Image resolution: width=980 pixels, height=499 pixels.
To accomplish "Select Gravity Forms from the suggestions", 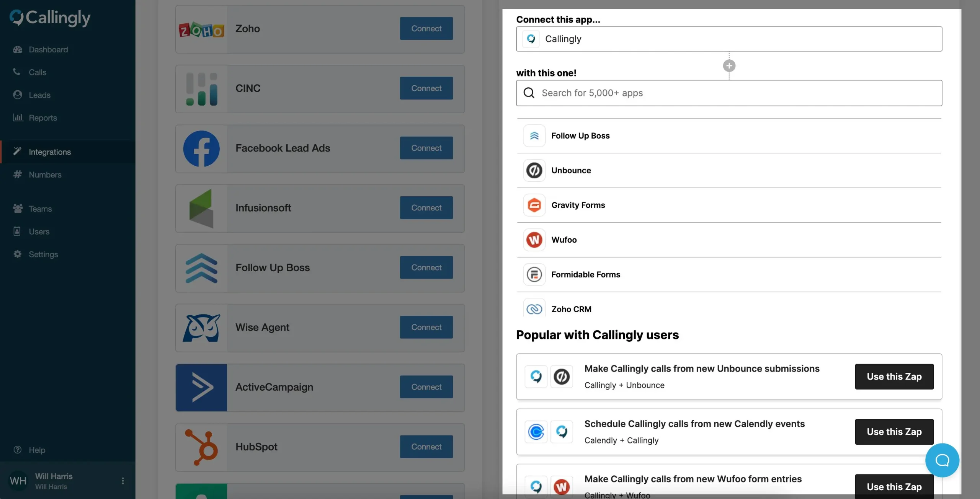I will click(578, 205).
